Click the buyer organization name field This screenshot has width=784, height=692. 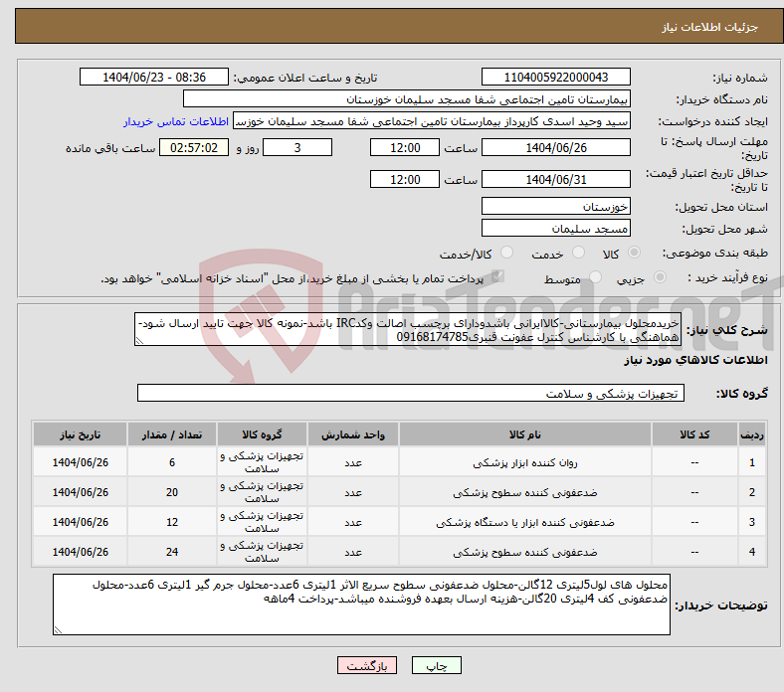click(x=407, y=99)
